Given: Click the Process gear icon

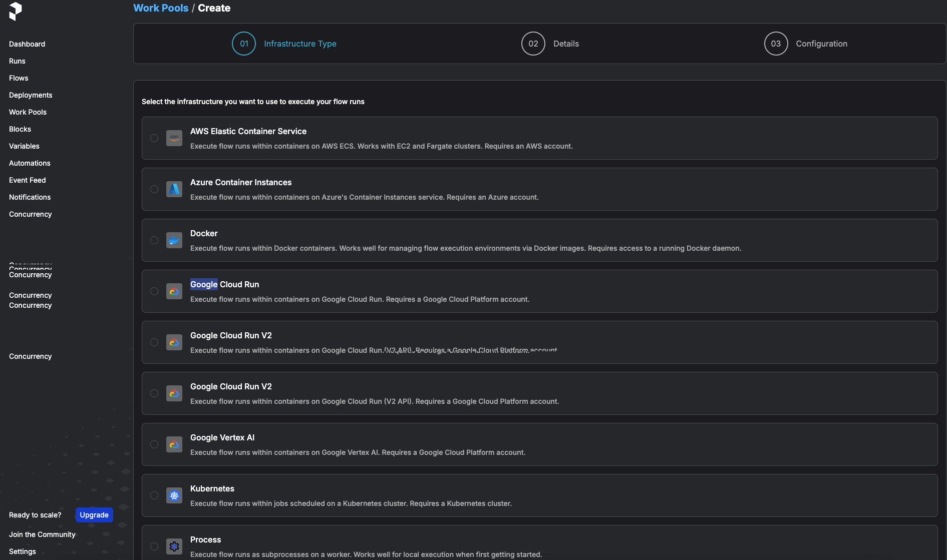Looking at the screenshot, I should 174,546.
